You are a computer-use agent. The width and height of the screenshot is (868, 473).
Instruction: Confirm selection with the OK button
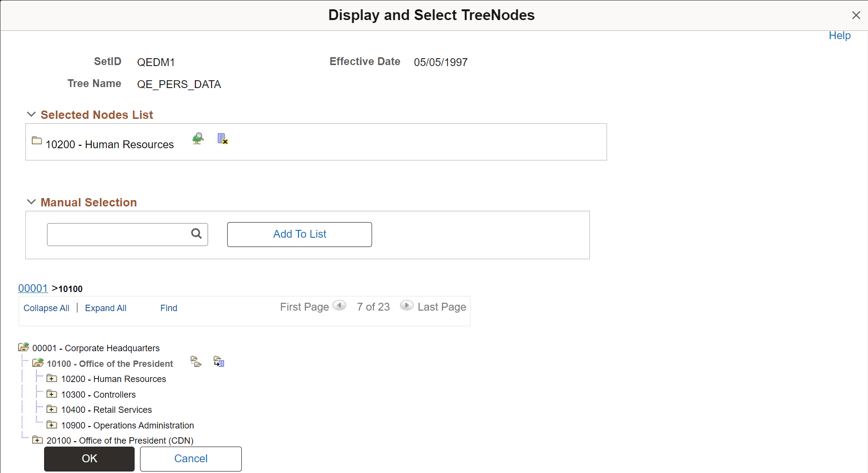(89, 458)
